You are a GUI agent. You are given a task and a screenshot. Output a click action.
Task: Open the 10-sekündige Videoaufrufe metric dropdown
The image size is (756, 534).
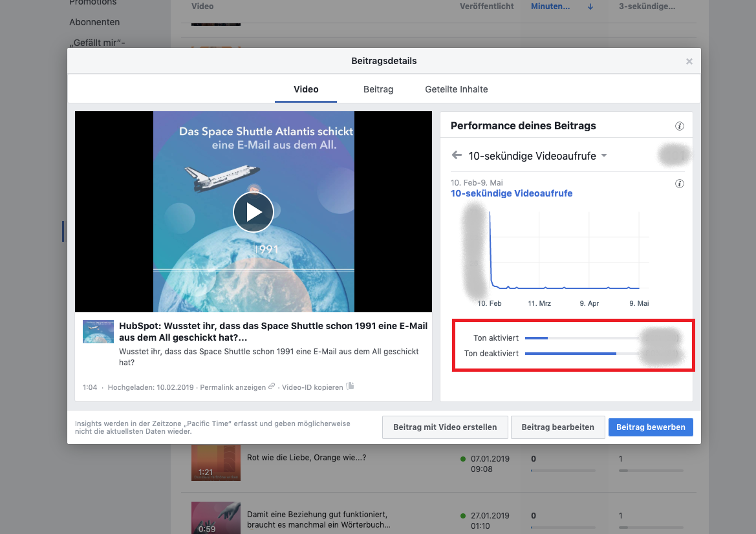click(x=537, y=156)
